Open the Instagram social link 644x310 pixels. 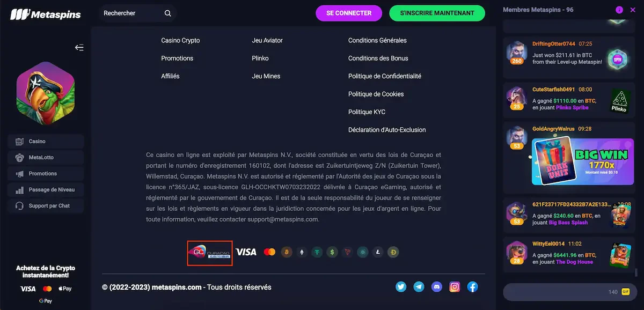[x=455, y=287]
